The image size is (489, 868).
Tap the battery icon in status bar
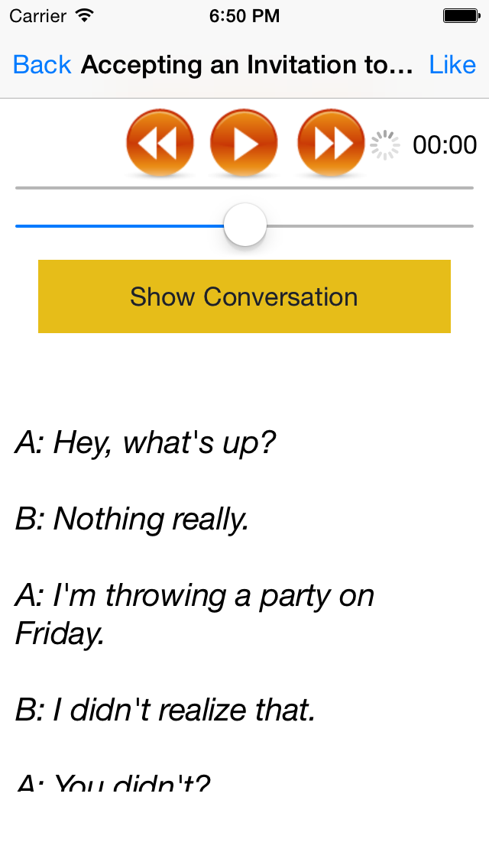coord(460,15)
